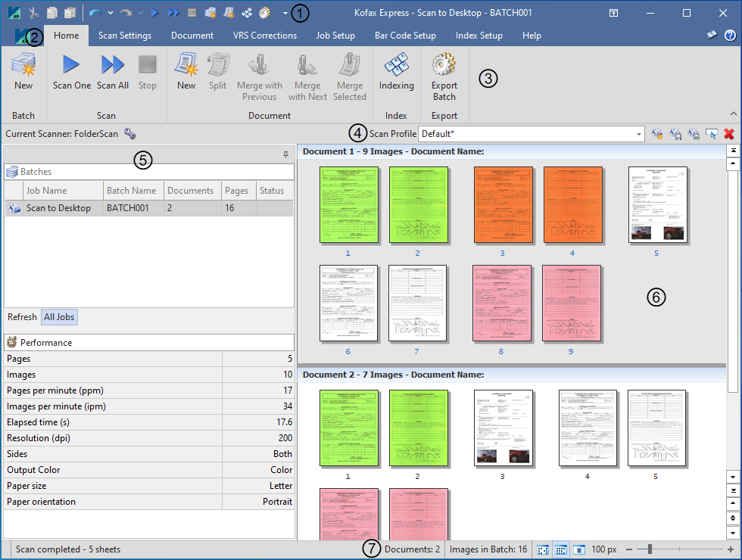Screen dimensions: 742x560
Task: Click New document in Document group
Action: tap(186, 73)
